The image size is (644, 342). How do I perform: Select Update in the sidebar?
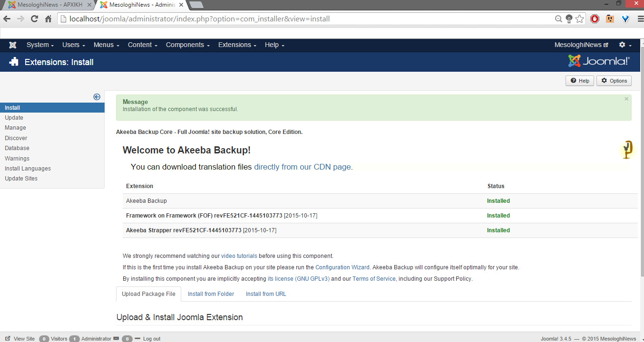coord(14,118)
